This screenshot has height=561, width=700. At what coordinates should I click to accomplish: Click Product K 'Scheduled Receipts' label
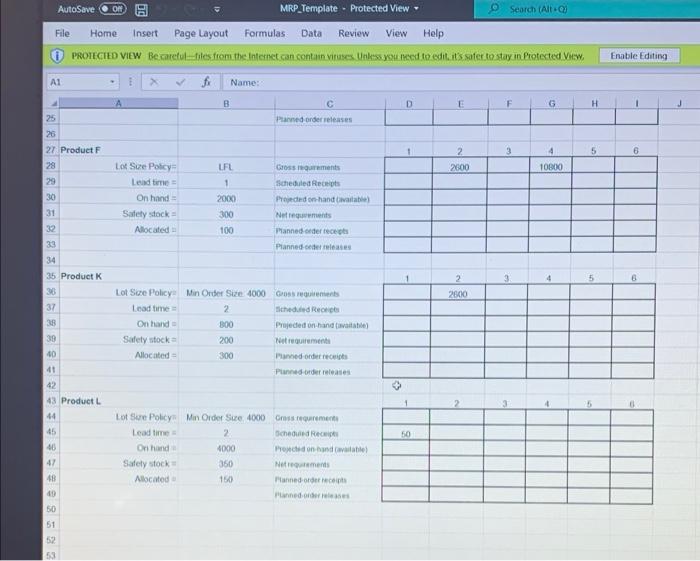308,309
